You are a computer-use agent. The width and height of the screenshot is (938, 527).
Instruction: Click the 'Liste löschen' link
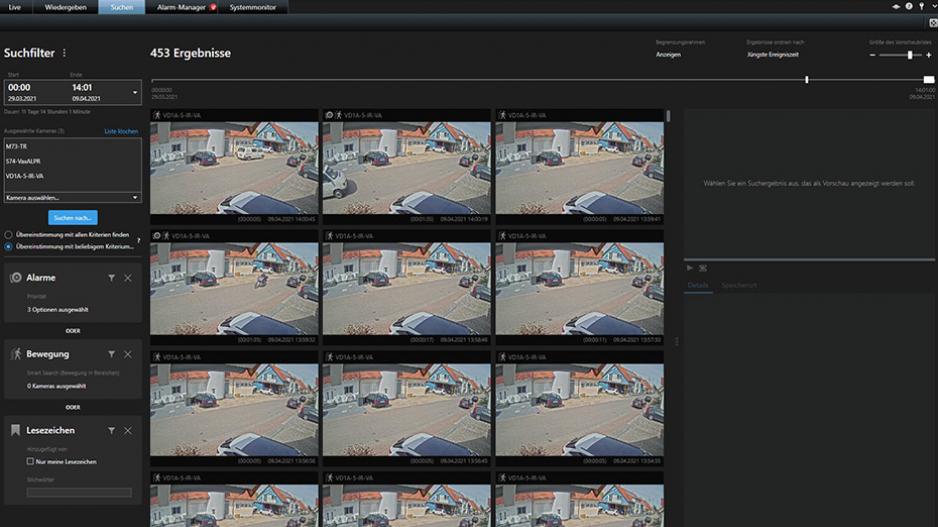pyautogui.click(x=121, y=131)
